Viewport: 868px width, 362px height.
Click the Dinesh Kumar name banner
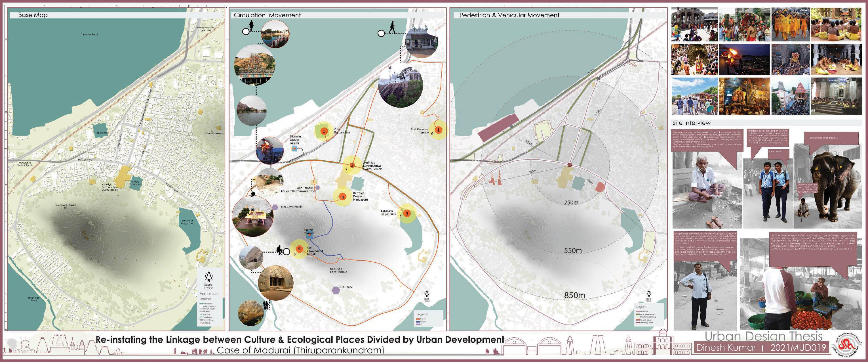pyautogui.click(x=726, y=348)
